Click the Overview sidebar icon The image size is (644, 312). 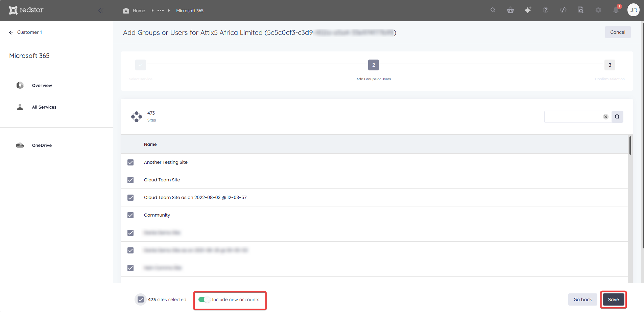click(x=20, y=85)
